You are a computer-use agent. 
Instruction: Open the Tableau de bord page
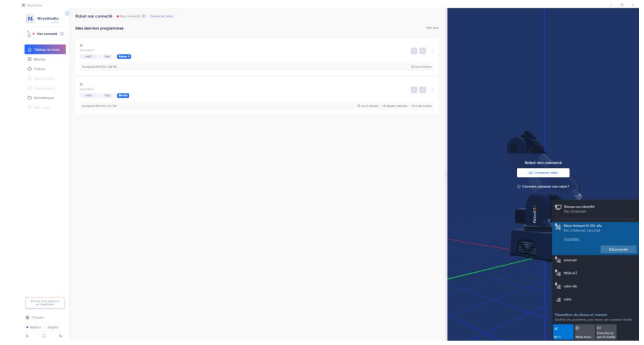[x=45, y=50]
